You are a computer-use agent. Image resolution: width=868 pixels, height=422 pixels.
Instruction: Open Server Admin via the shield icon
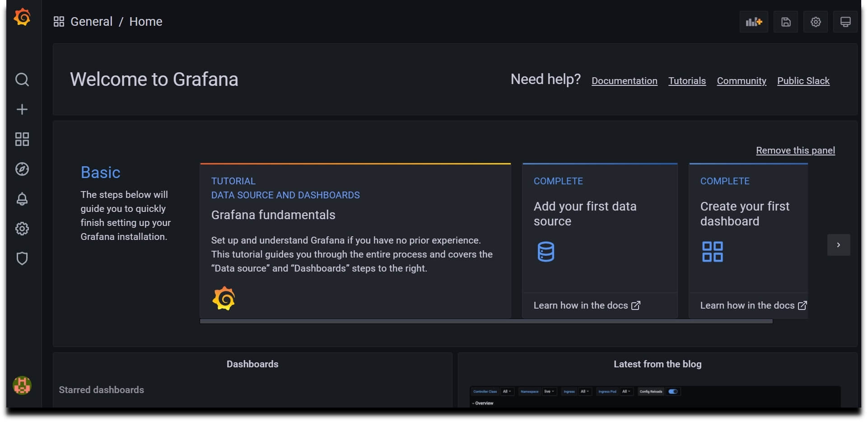pyautogui.click(x=22, y=258)
